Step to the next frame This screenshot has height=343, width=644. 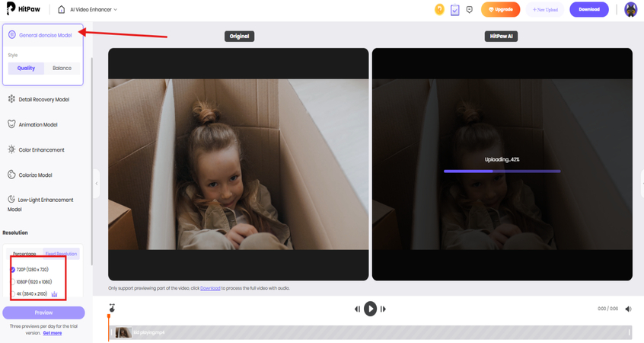(x=383, y=309)
